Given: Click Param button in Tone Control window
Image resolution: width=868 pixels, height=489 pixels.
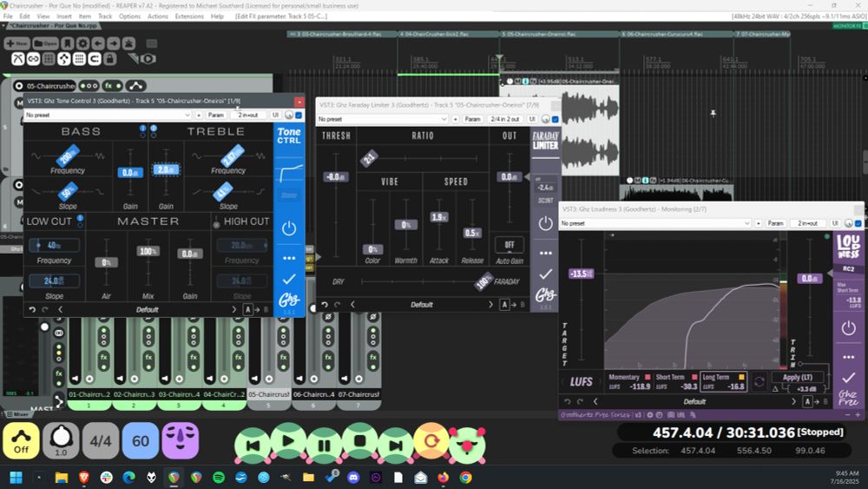Looking at the screenshot, I should pos(216,115).
